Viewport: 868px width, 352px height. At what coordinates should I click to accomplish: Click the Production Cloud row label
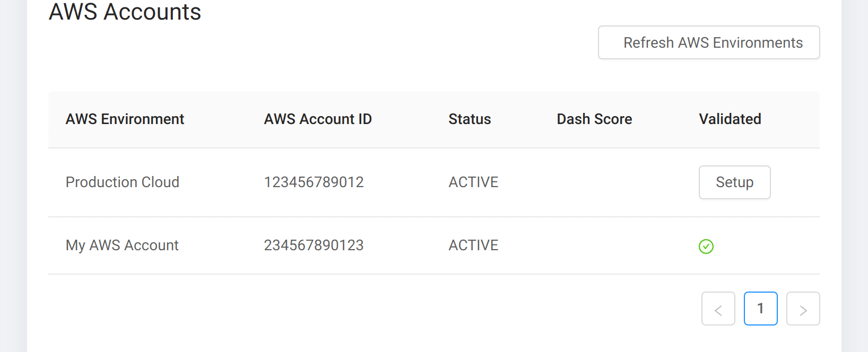(x=123, y=182)
